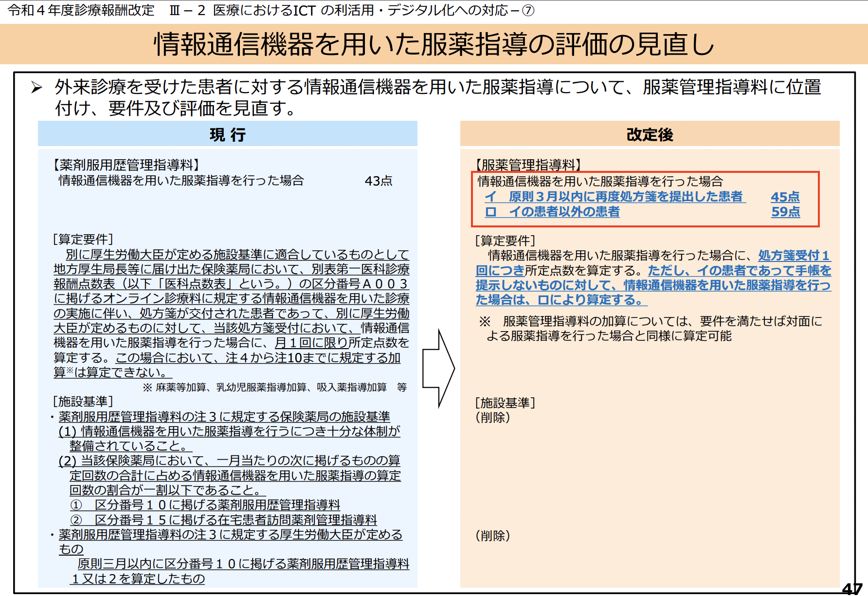This screenshot has width=868, height=596.
Task: Click the text 別に厚生労働大臣が定める施設基準に適合しているものとして
Action: coord(237,254)
